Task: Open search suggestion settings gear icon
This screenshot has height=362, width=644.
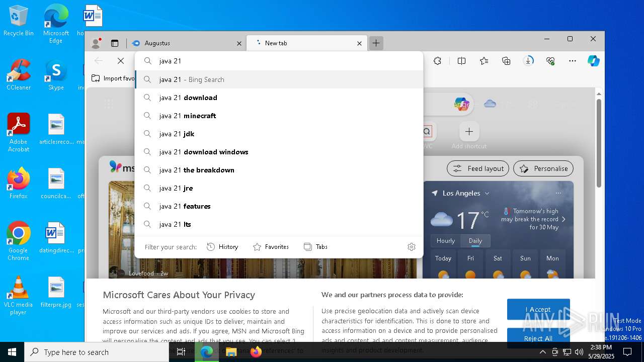Action: pos(412,247)
